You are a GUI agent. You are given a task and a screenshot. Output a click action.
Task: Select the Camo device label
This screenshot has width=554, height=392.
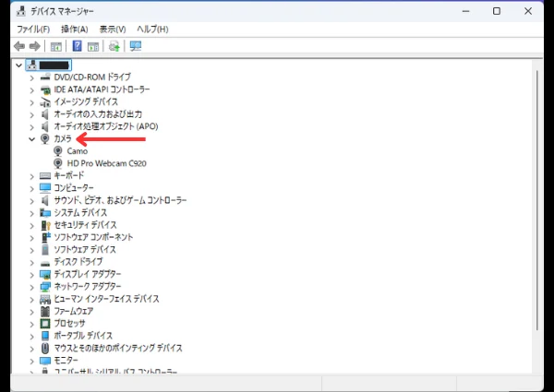(x=78, y=151)
